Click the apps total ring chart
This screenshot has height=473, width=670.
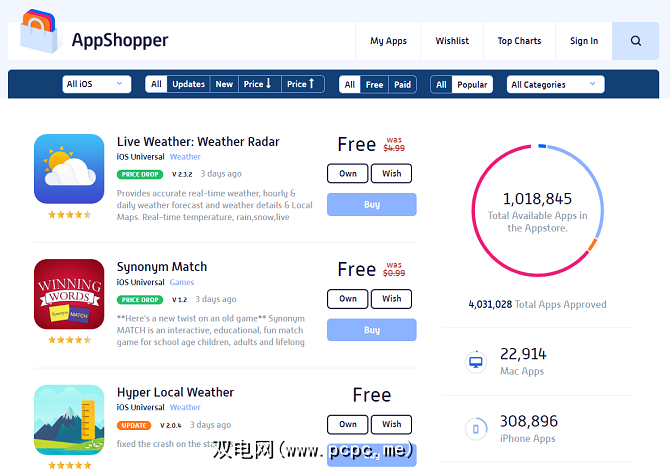point(538,211)
